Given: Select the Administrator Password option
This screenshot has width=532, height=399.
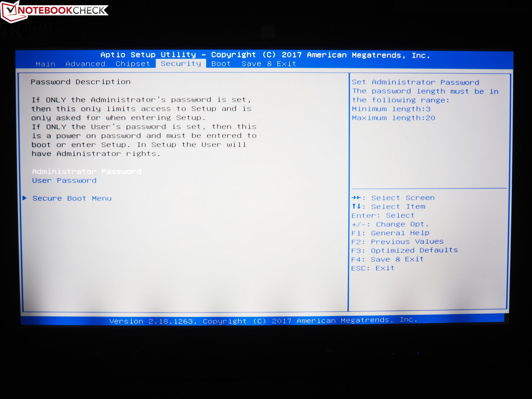Looking at the screenshot, I should point(86,172).
